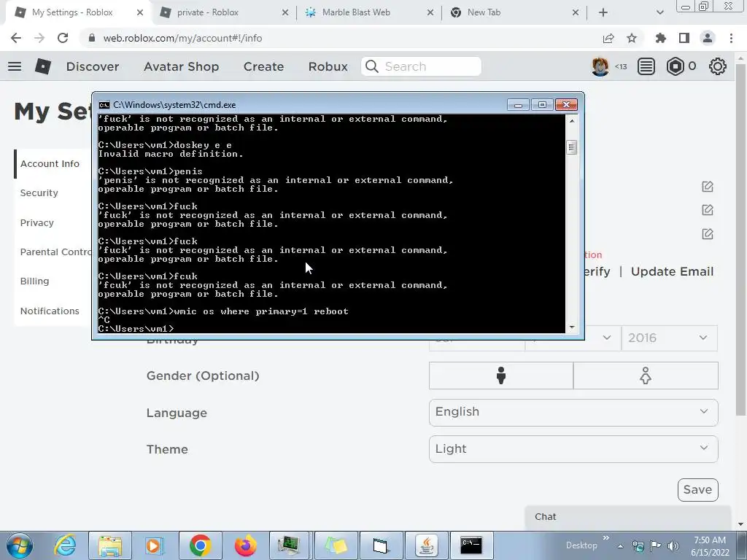This screenshot has width=747, height=560.
Task: Expand the Chrome tab search chevron
Action: click(659, 12)
